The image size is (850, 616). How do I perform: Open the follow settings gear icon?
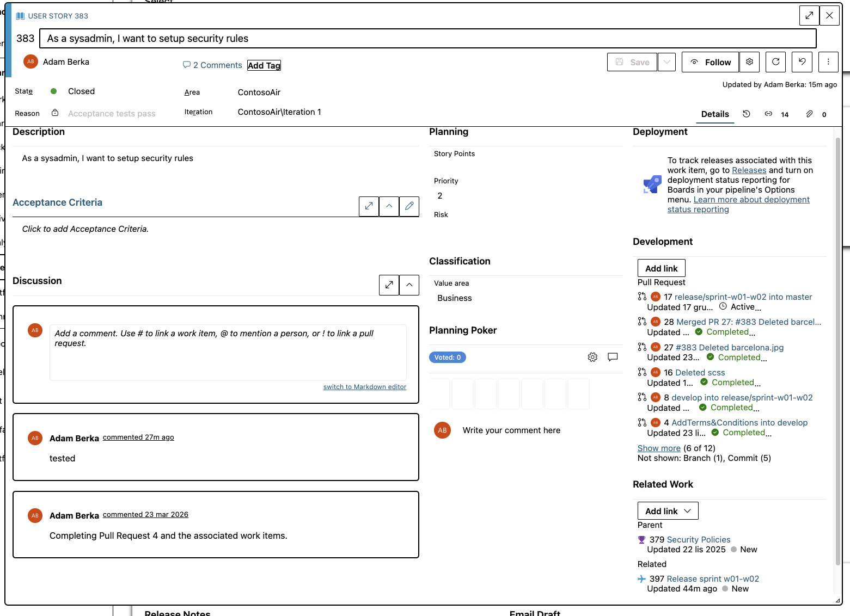[750, 62]
